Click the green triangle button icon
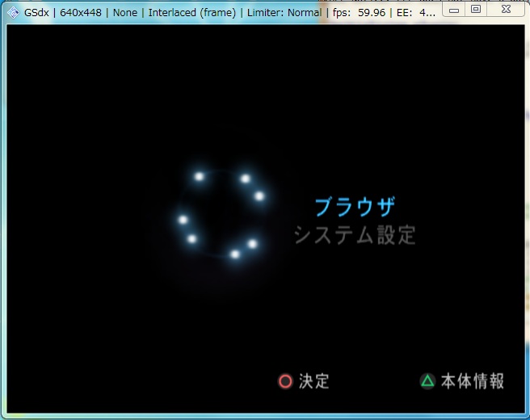530x420 pixels. click(x=427, y=381)
